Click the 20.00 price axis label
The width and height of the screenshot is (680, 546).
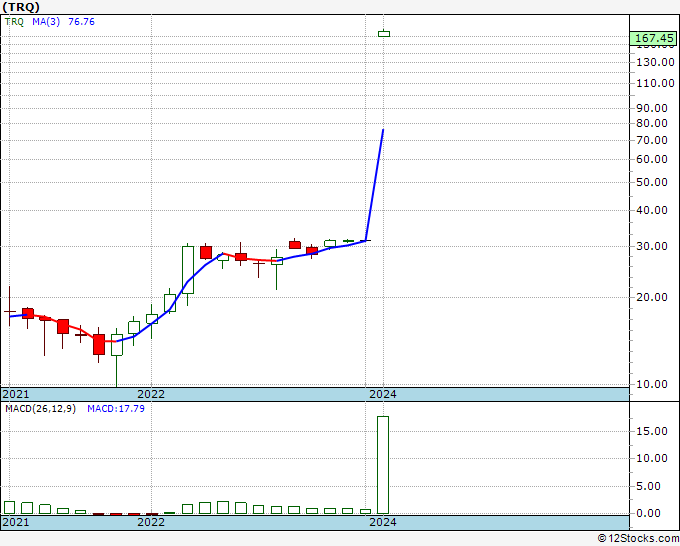tap(652, 297)
